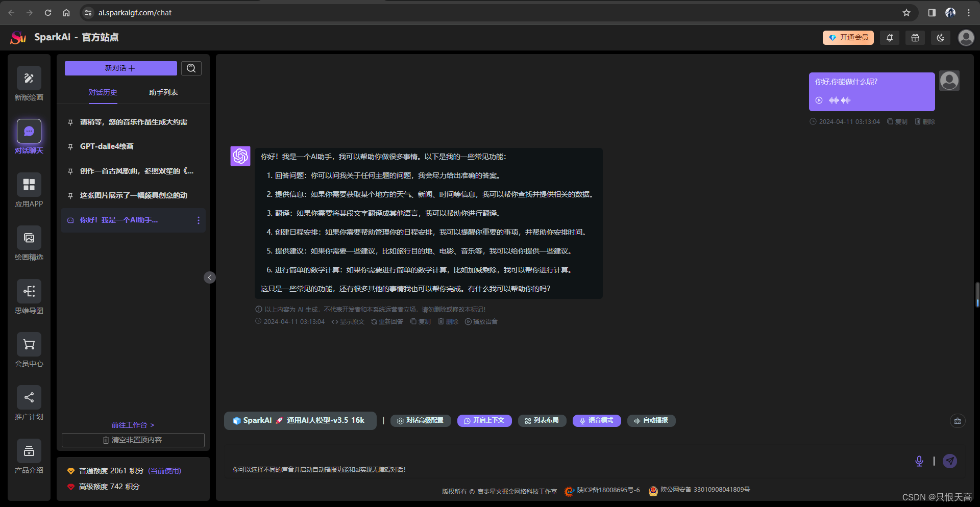This screenshot has width=980, height=507.
Task: Click 复制 under the AI reply
Action: point(421,322)
